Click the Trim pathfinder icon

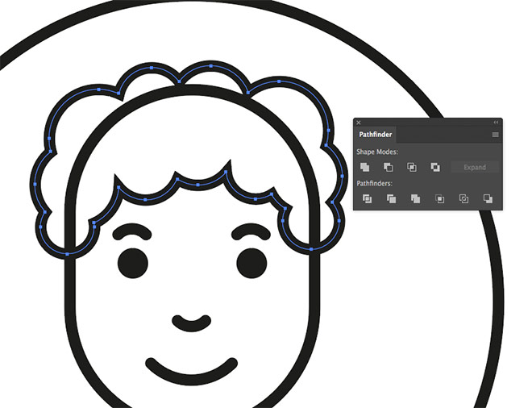(391, 198)
